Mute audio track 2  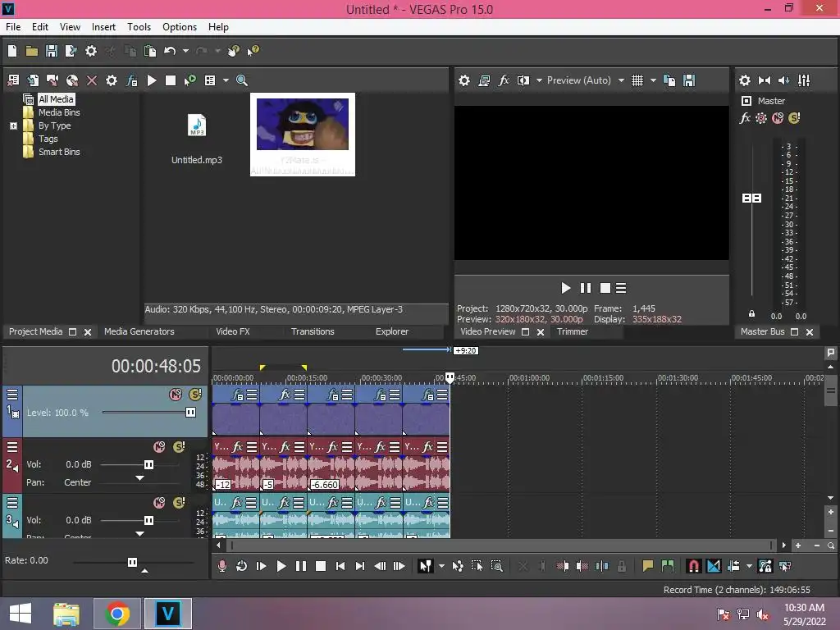(x=159, y=447)
